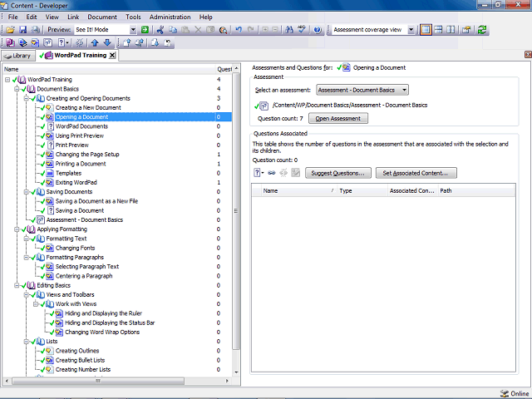The image size is (532, 399).
Task: Move item up with blue up arrow
Action: 95,42
